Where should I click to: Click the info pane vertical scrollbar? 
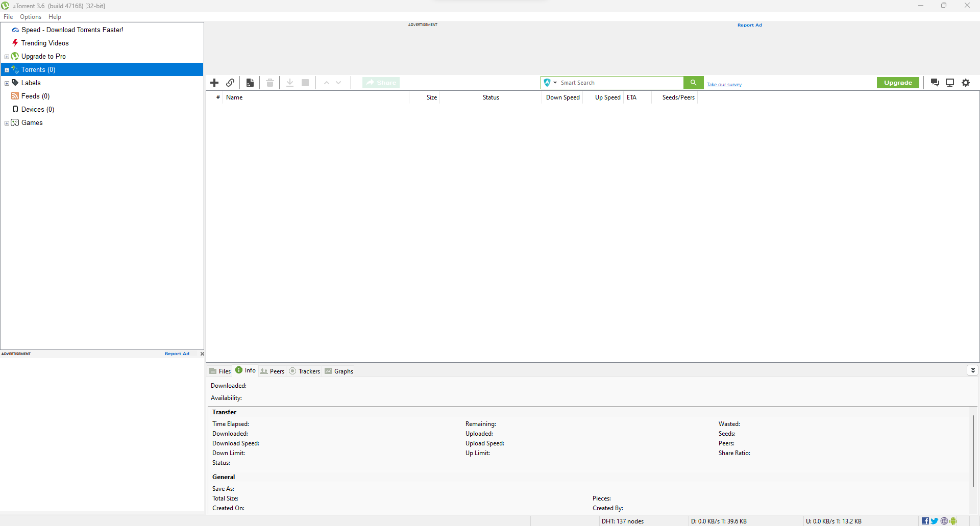coord(973,452)
